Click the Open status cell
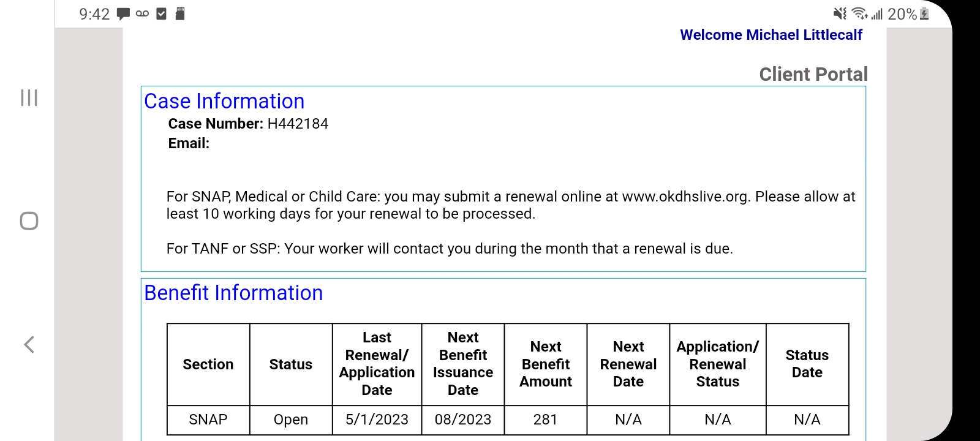Image resolution: width=980 pixels, height=441 pixels. pyautogui.click(x=291, y=420)
